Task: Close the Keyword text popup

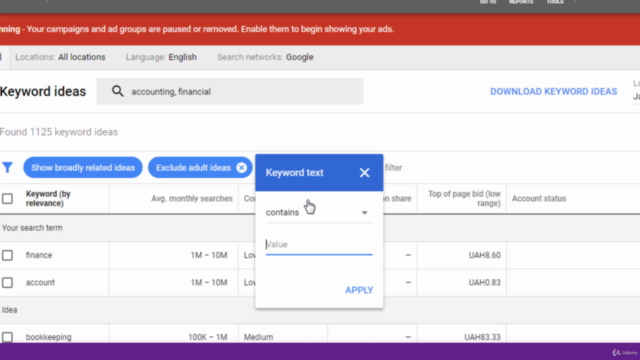Action: 364,173
